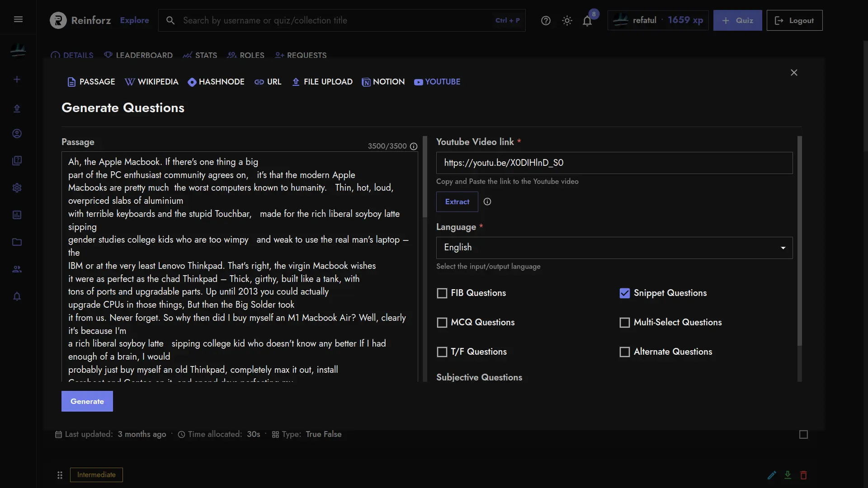Screen dimensions: 868x488
Task: Click the drag handle beside Intermediate tag
Action: tap(60, 475)
